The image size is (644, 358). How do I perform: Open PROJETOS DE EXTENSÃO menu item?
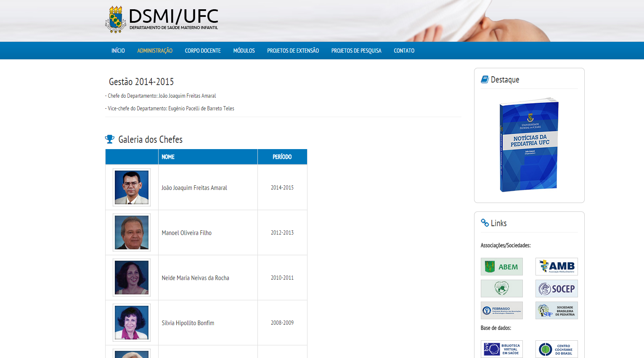coord(293,51)
